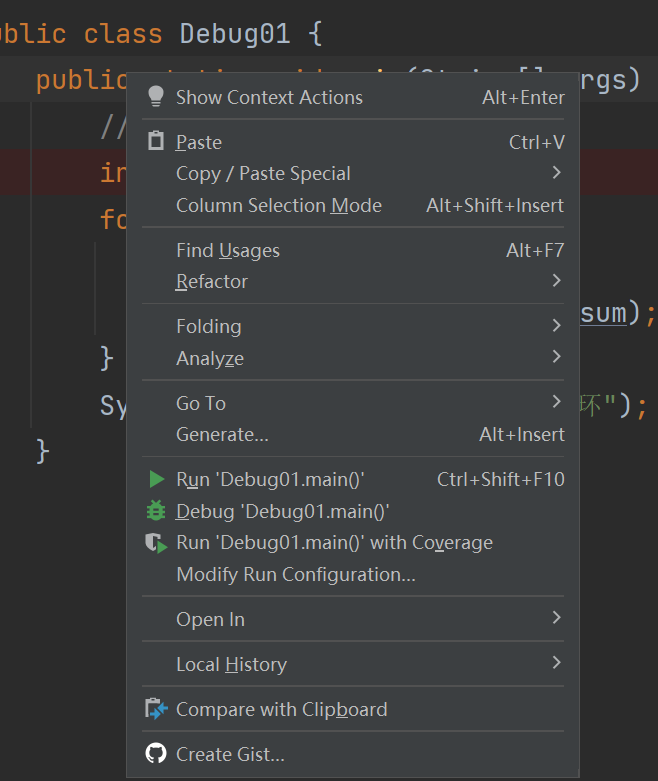Click the Debug01 class name in editor
The image size is (658, 781).
[x=235, y=33]
